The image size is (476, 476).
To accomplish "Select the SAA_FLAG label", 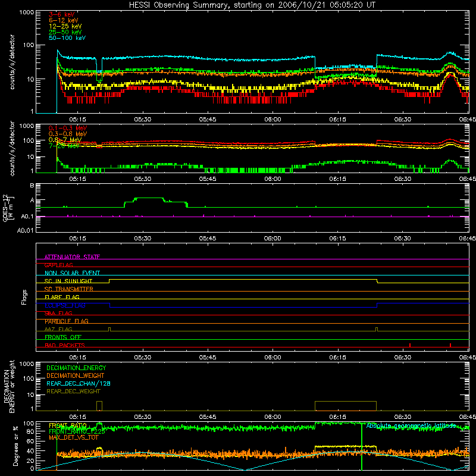I will point(58,313).
